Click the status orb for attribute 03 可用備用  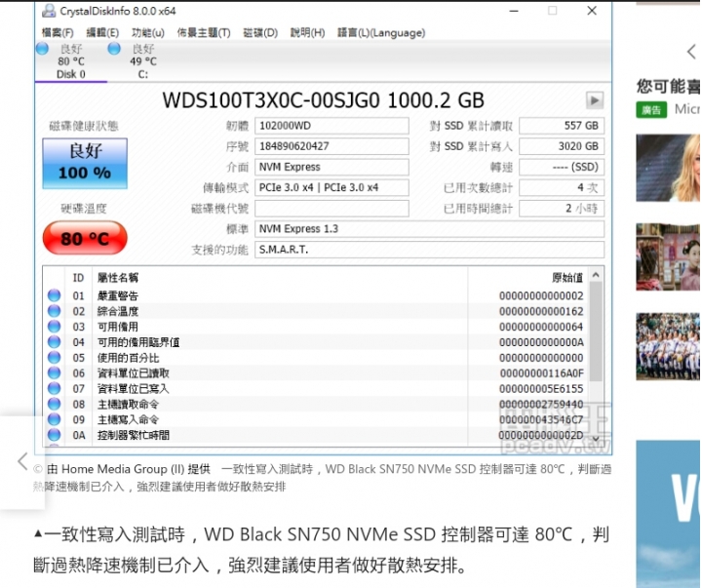click(55, 327)
